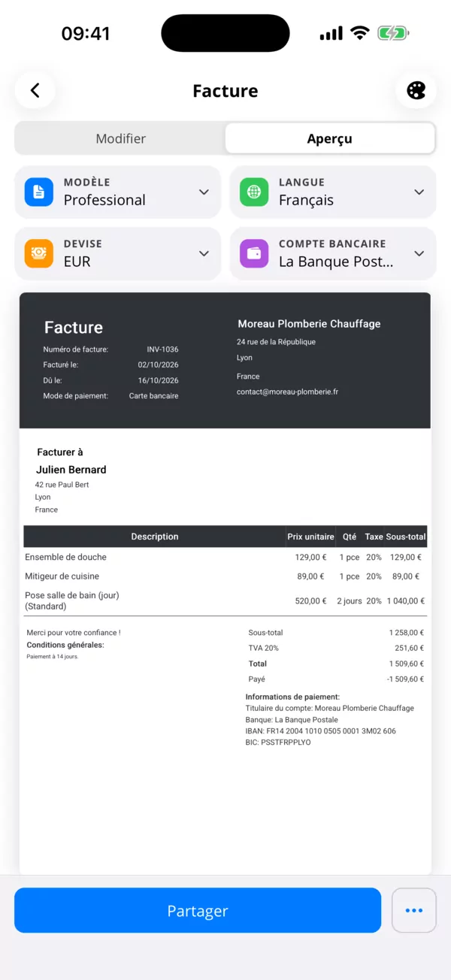Expand the Langue Français dropdown chevron

pos(419,192)
